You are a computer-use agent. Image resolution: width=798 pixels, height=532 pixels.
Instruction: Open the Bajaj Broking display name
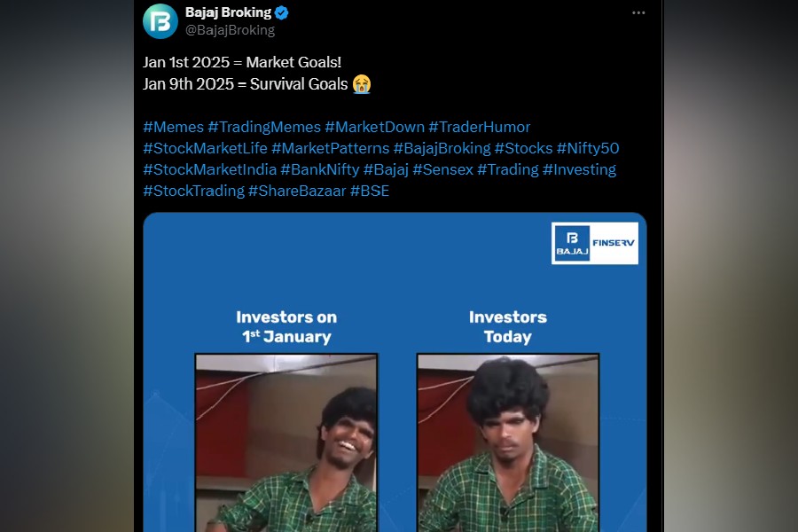[228, 12]
